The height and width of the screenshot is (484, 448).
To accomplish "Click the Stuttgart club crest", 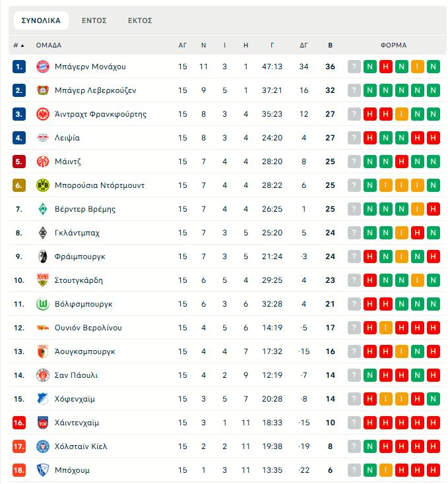I will [x=42, y=280].
